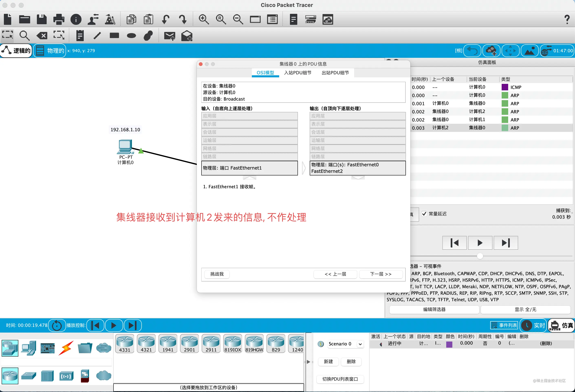Add a Simple PDU envelope
575x392 pixels.
pos(170,36)
